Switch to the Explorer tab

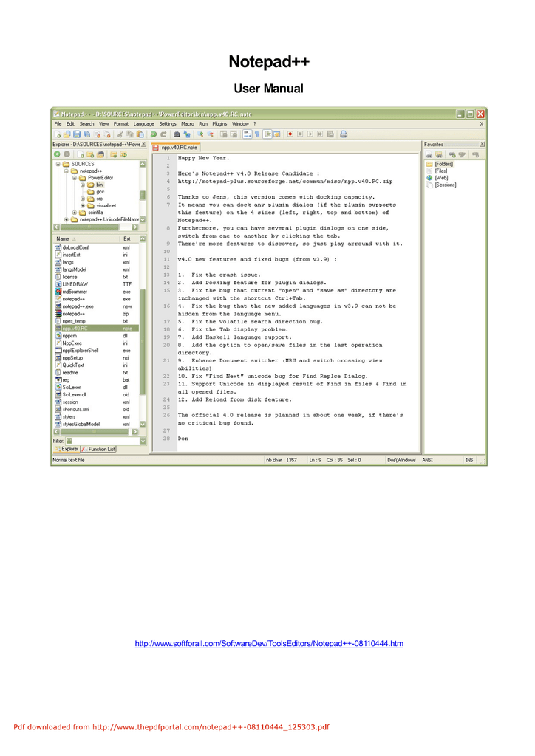pyautogui.click(x=67, y=449)
